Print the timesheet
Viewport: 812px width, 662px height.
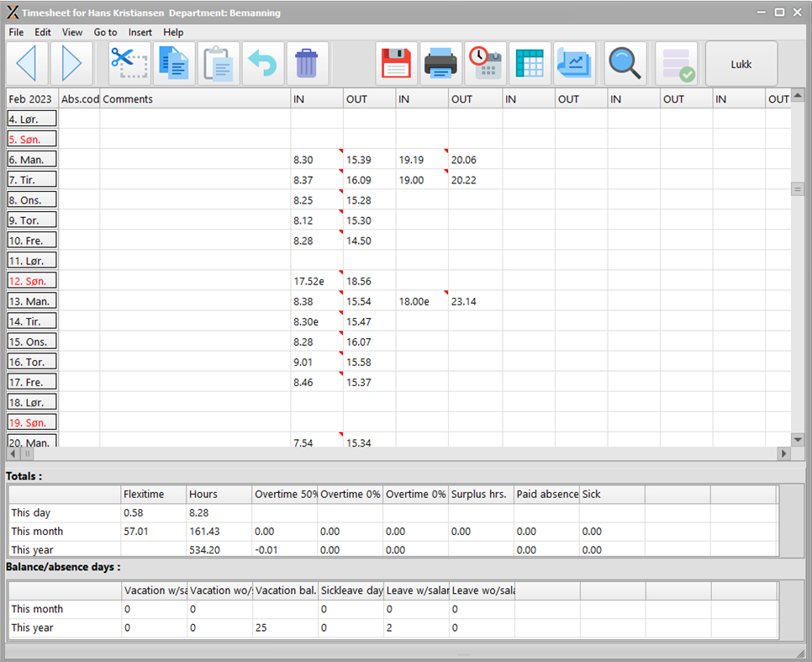coord(440,63)
